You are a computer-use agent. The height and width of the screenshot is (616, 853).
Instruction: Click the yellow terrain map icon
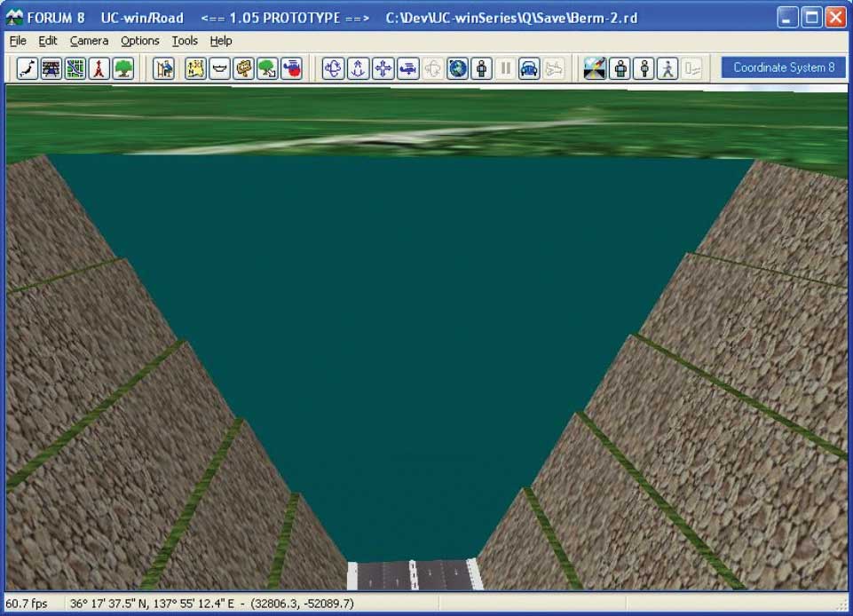[x=195, y=68]
